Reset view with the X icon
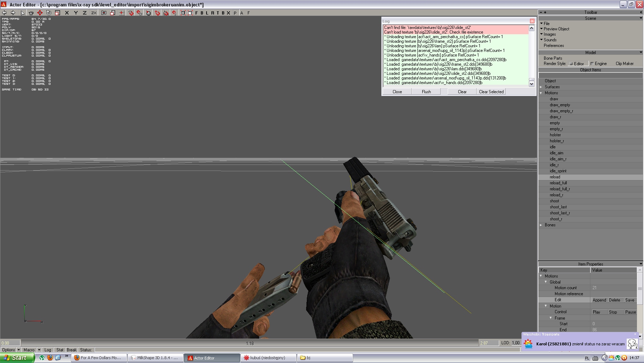The image size is (644, 363). (x=228, y=13)
